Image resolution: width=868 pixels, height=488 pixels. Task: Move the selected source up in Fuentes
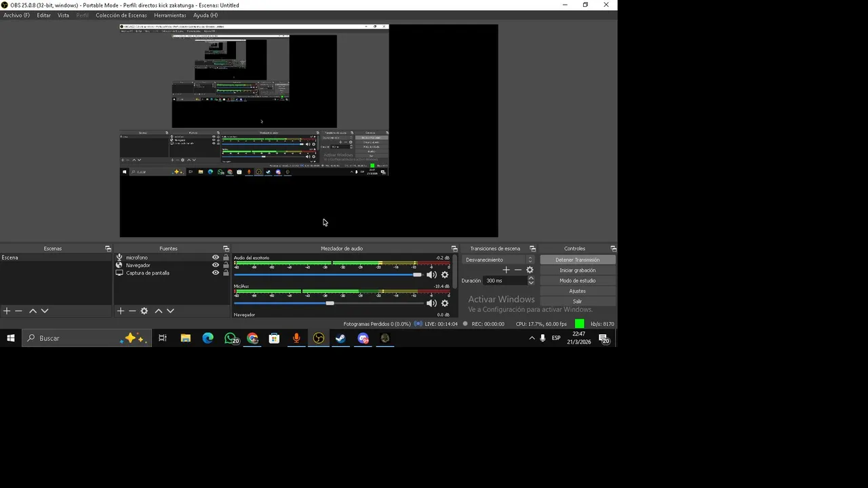tap(158, 310)
